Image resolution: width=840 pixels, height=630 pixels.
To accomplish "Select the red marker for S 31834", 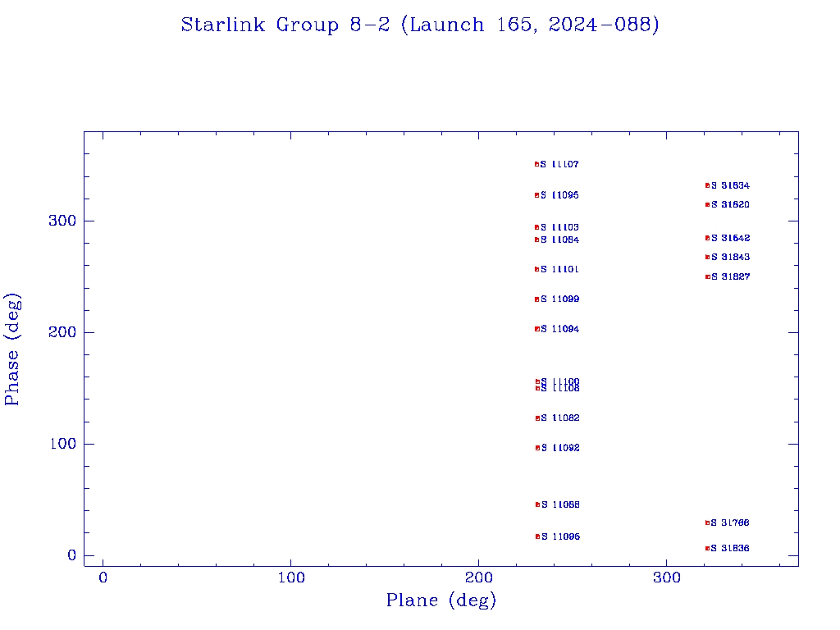I will pyautogui.click(x=708, y=186).
